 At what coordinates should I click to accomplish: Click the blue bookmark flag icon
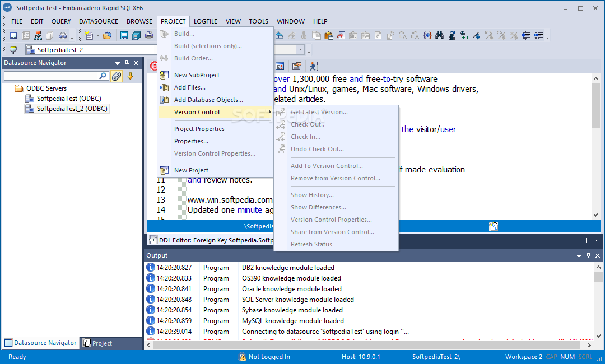(477, 36)
